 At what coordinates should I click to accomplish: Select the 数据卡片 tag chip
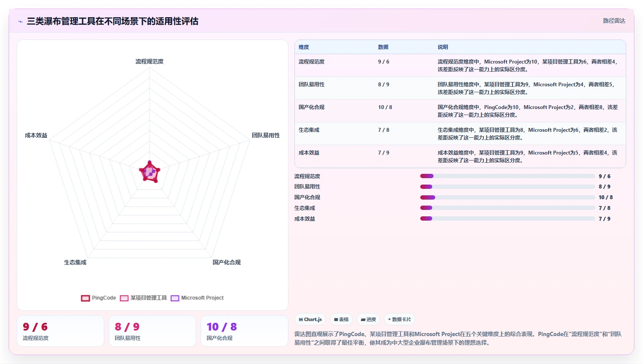point(400,319)
